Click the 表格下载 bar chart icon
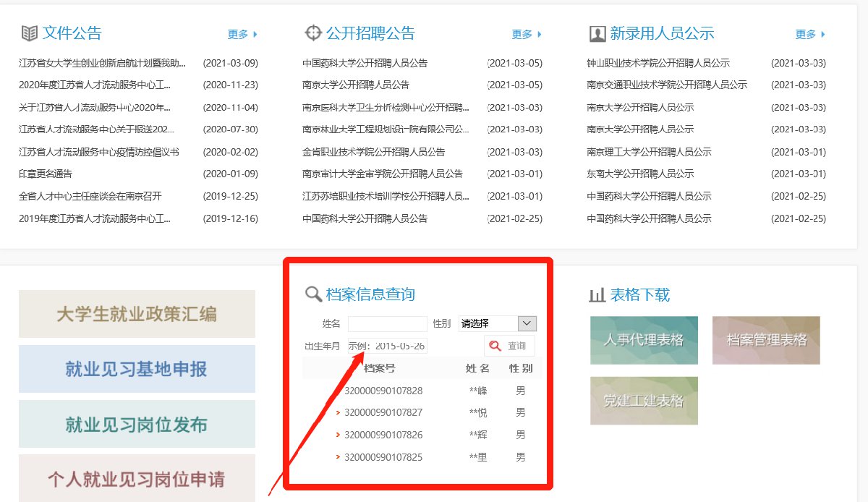The width and height of the screenshot is (868, 502). click(597, 294)
